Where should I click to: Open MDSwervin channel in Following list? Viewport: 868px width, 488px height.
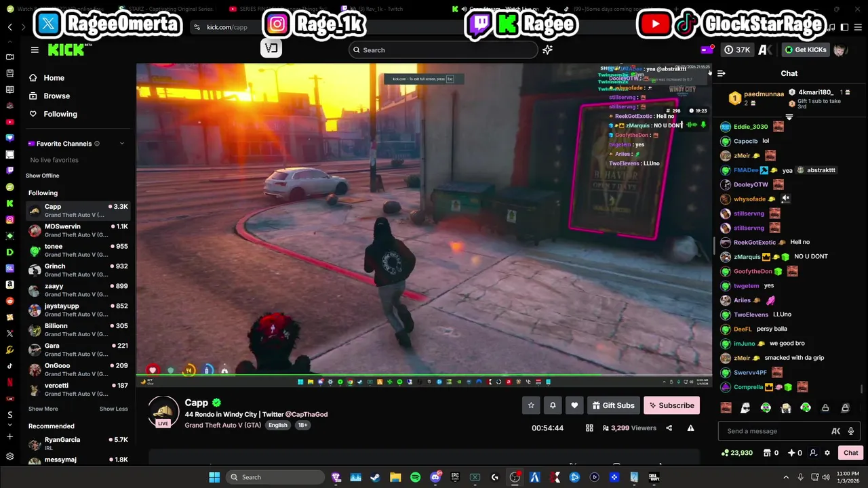(78, 231)
